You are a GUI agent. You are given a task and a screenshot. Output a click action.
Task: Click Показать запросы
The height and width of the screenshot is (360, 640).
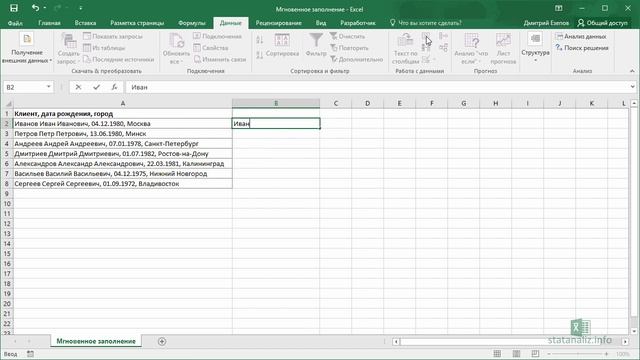coord(113,36)
